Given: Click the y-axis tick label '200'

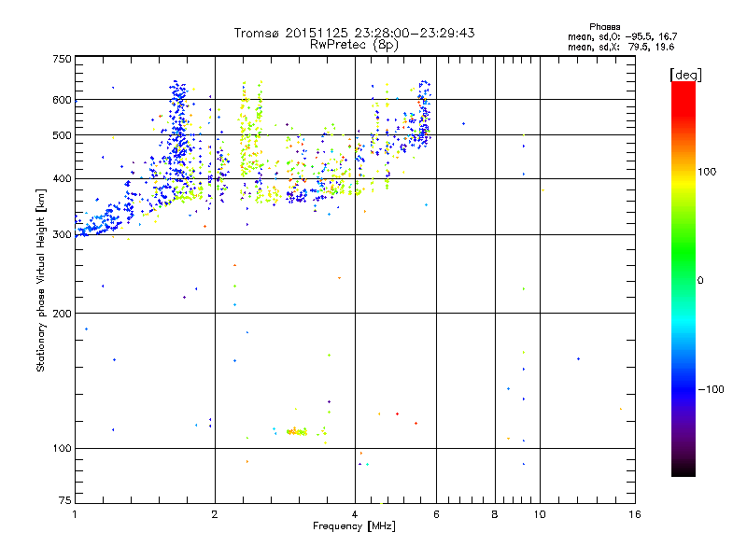Looking at the screenshot, I should [x=62, y=314].
